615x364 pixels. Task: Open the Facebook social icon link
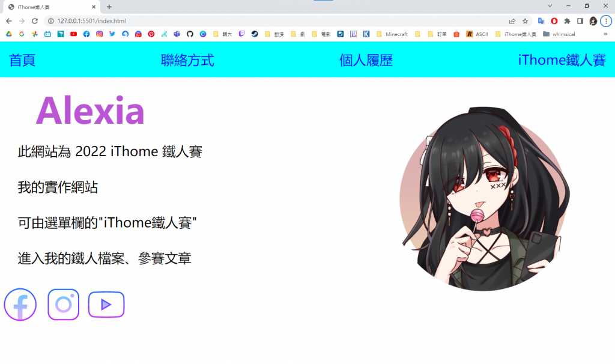20,305
